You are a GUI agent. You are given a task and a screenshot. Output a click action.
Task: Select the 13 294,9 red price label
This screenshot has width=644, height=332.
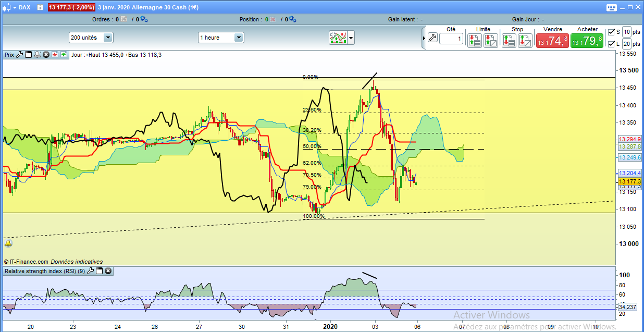tap(629, 139)
